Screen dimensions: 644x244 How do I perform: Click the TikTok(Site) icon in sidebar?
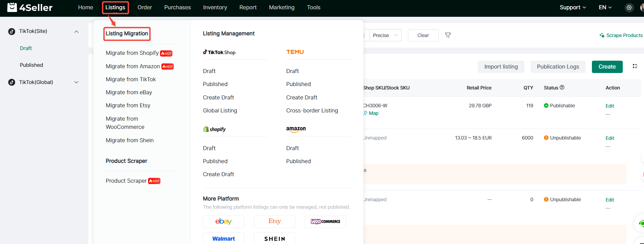click(12, 32)
